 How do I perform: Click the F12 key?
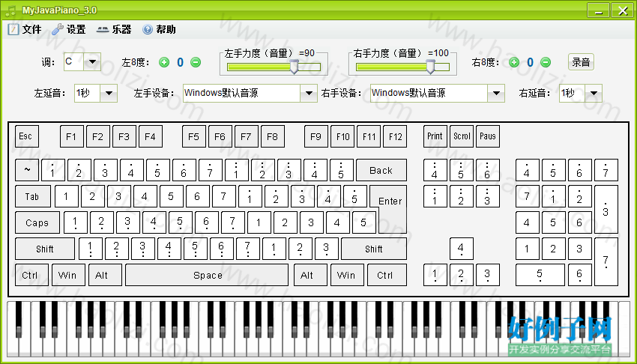pos(395,136)
